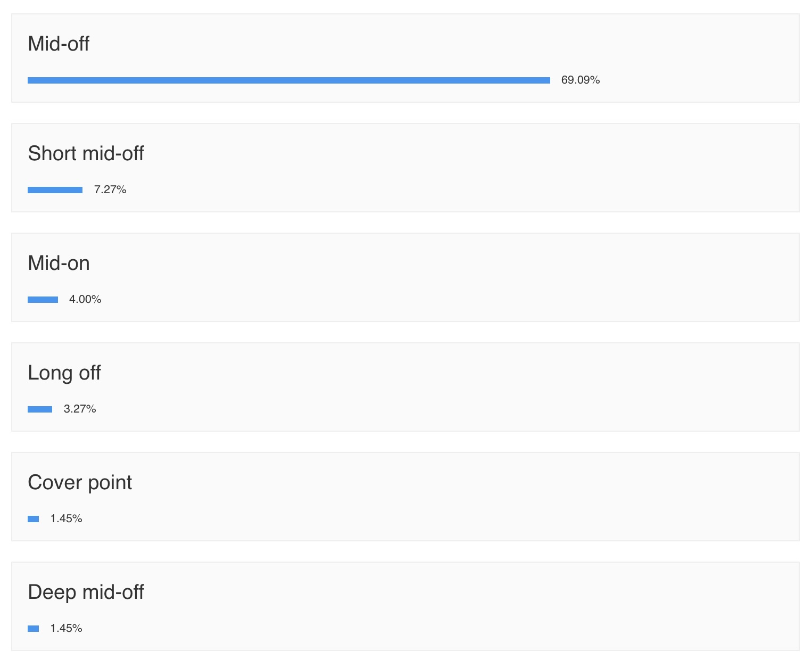The image size is (812, 659).
Task: Click the Long off blue bar
Action: [40, 409]
